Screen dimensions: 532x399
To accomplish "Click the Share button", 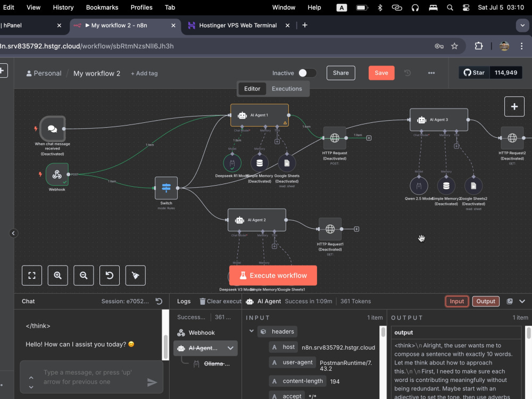I will point(340,73).
